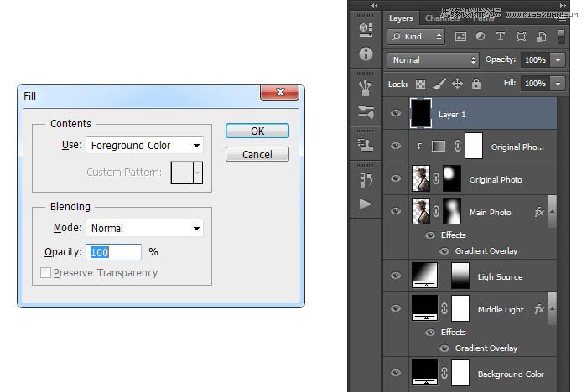Viewport: 587px width, 392px height.
Task: Open the Info panel icon
Action: coord(366,54)
